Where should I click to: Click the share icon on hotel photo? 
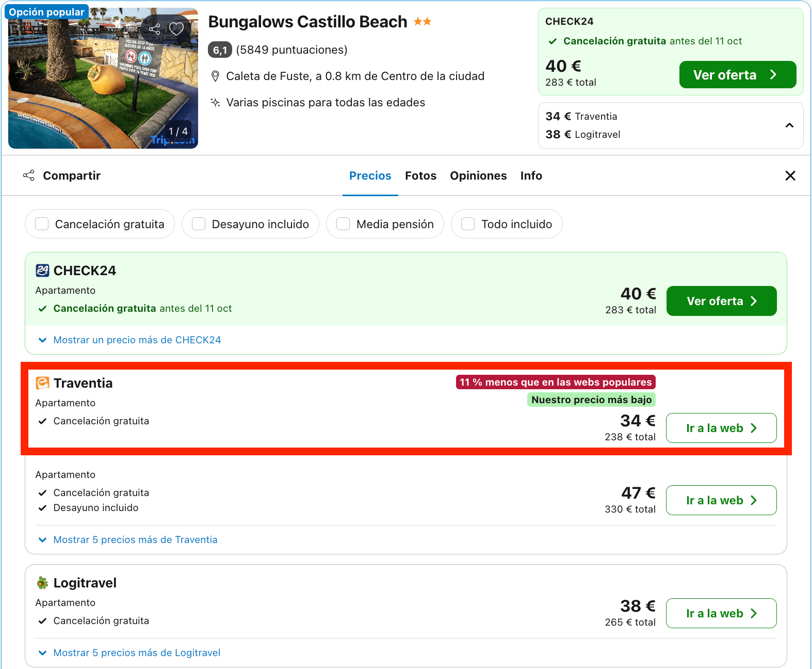(155, 29)
